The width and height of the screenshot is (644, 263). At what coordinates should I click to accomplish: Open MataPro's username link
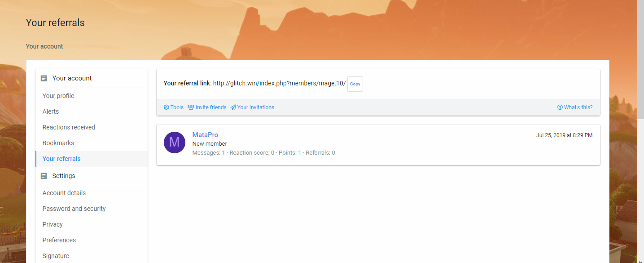coord(205,135)
